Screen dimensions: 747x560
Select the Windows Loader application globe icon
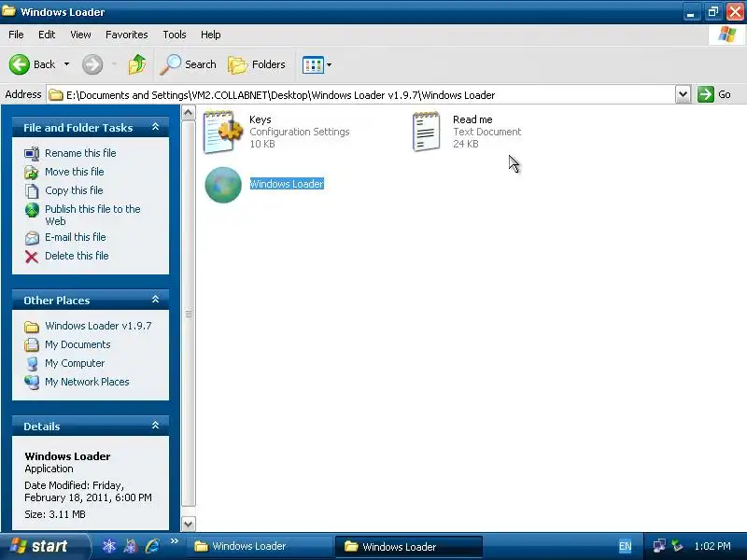coord(223,185)
